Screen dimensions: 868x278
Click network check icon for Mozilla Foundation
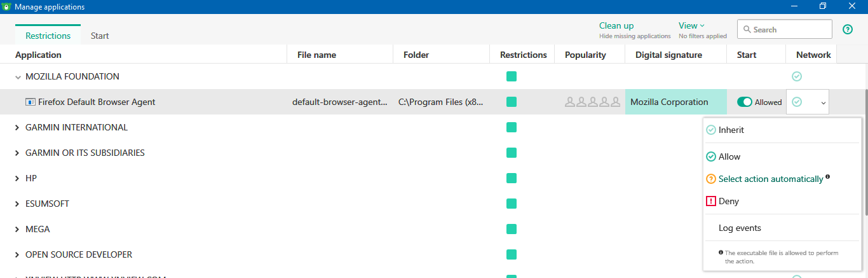[x=797, y=76]
